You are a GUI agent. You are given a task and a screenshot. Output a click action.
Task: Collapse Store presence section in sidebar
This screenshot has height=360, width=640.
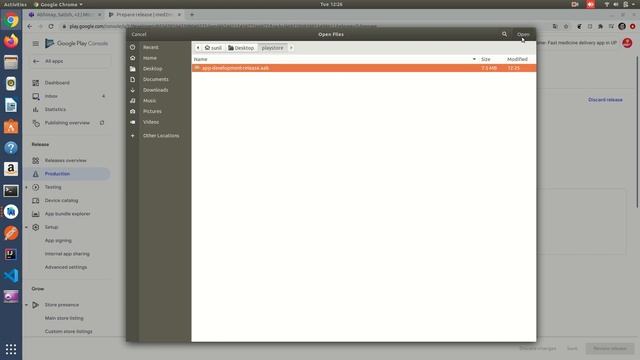pos(27,305)
